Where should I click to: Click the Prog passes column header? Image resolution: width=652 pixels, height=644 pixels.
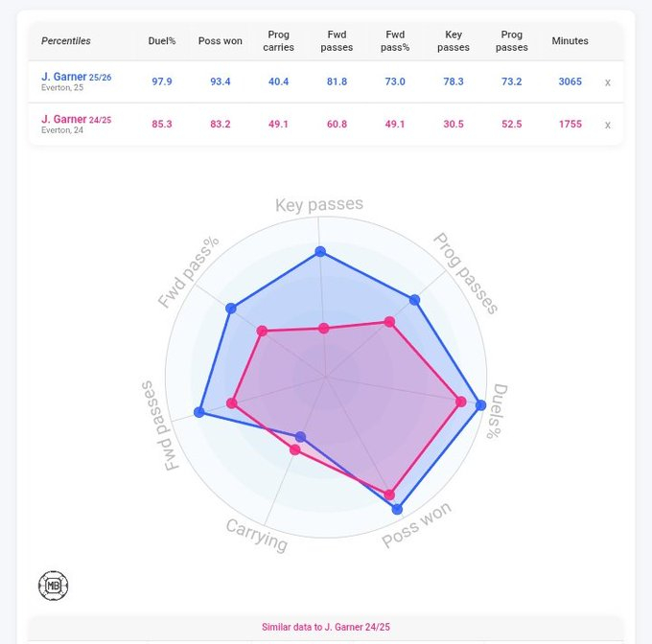tap(512, 41)
